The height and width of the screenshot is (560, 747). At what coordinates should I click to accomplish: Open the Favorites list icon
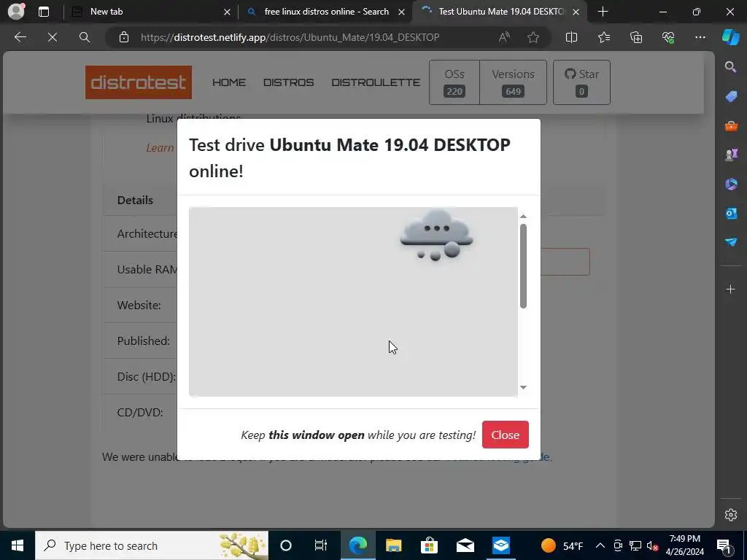[x=603, y=37]
